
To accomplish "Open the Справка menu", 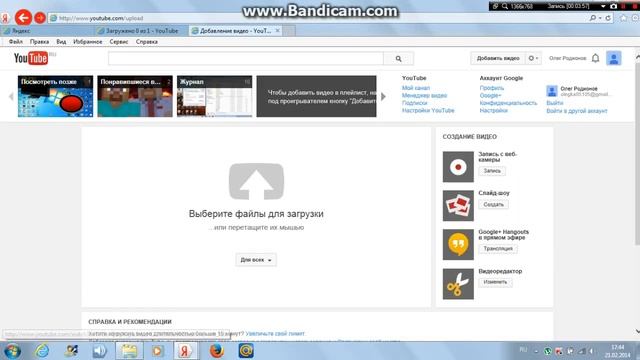I will point(147,42).
